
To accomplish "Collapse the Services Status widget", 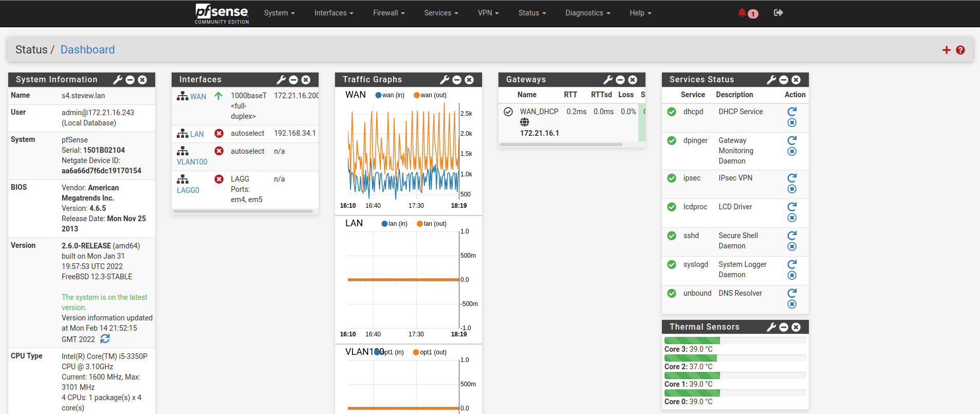I will (x=784, y=80).
